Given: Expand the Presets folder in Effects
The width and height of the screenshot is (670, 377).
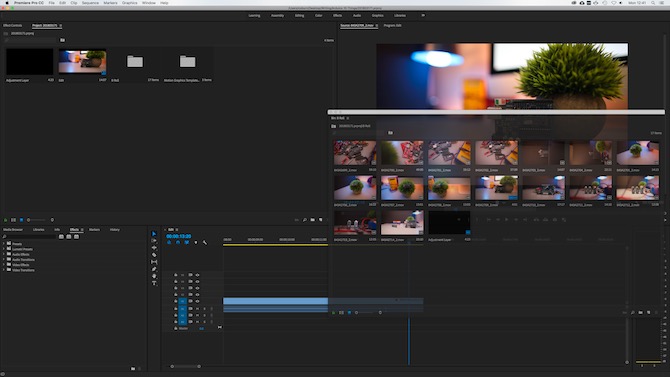Looking at the screenshot, I should tap(4, 244).
